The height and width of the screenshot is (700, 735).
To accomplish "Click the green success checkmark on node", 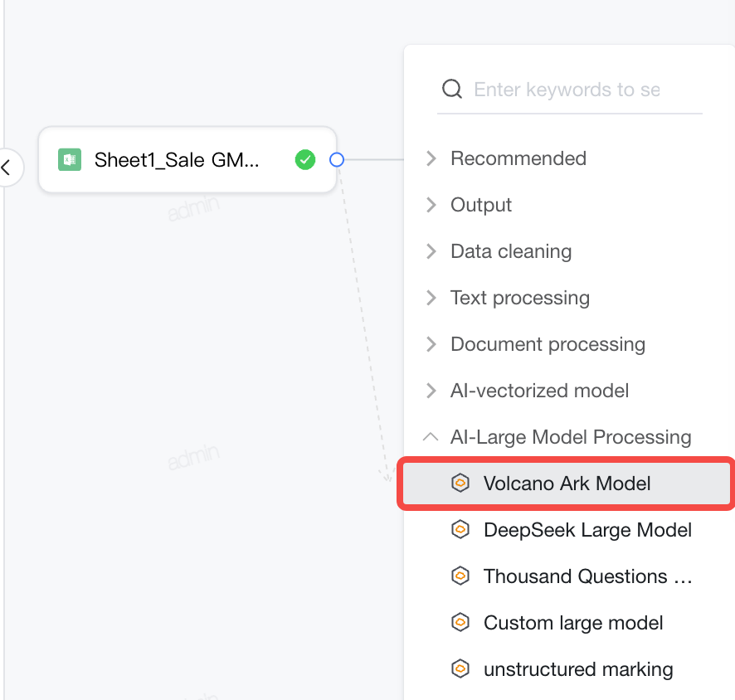I will 305,160.
